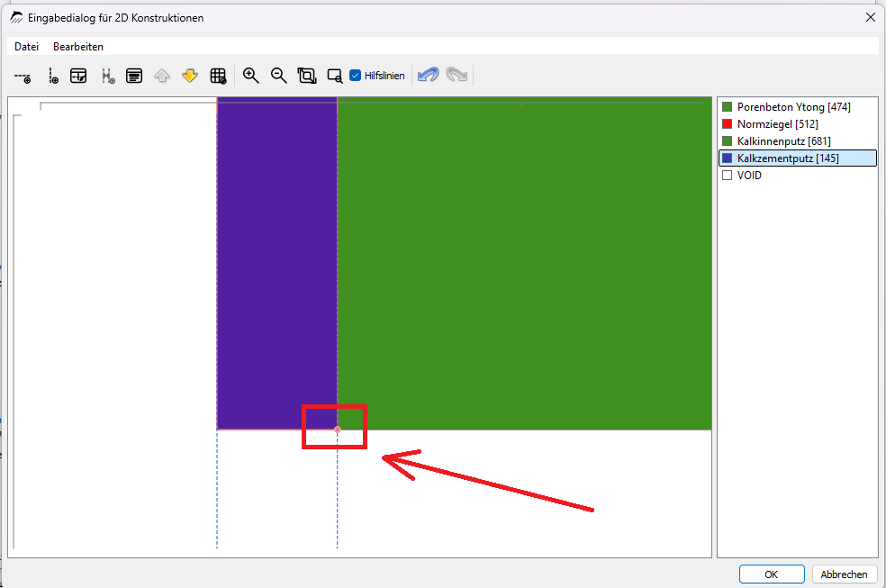Image resolution: width=886 pixels, height=588 pixels.
Task: Click the Porenbeton Ytong green color swatch
Action: pos(728,107)
